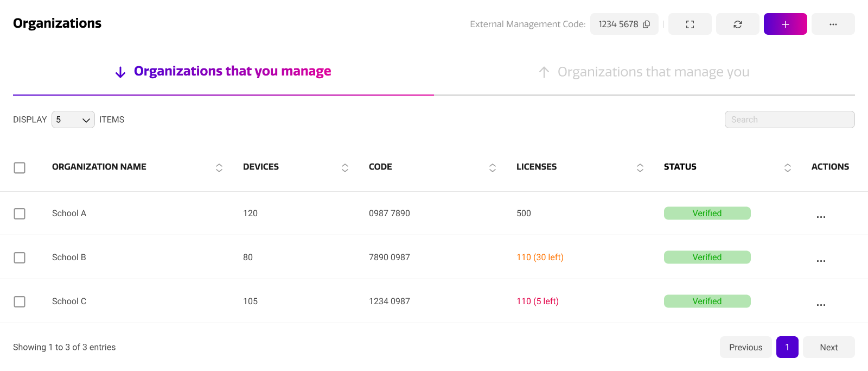
Task: Copy the External Management Code
Action: (646, 24)
